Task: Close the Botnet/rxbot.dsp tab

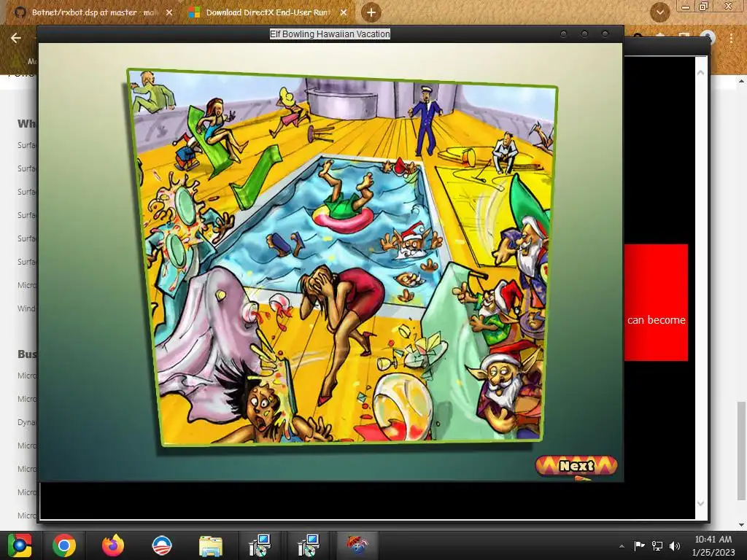Action: (169, 13)
